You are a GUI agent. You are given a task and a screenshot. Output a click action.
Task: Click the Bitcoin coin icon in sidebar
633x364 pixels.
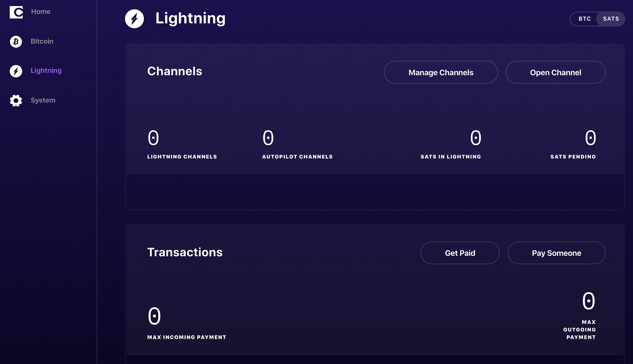click(16, 42)
